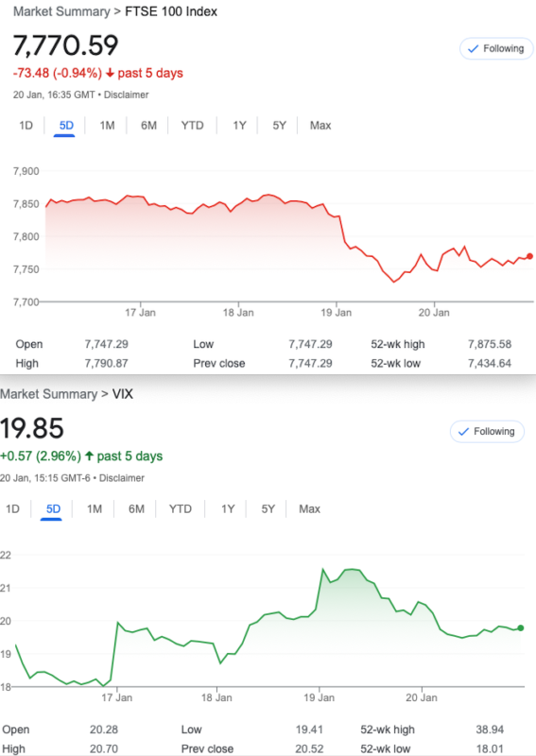Select YTD tab in VIX chart
The width and height of the screenshot is (536, 756).
[x=181, y=508]
